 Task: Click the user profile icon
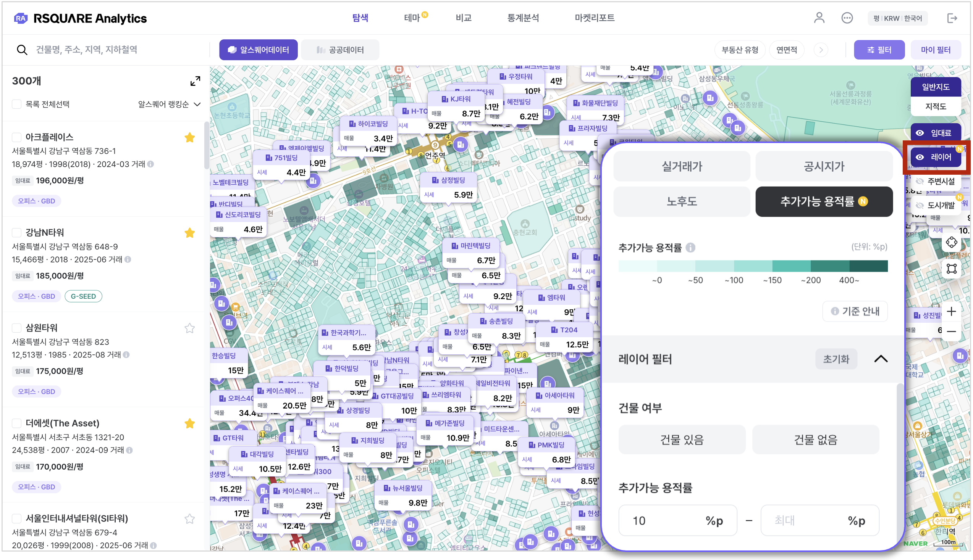(x=819, y=18)
